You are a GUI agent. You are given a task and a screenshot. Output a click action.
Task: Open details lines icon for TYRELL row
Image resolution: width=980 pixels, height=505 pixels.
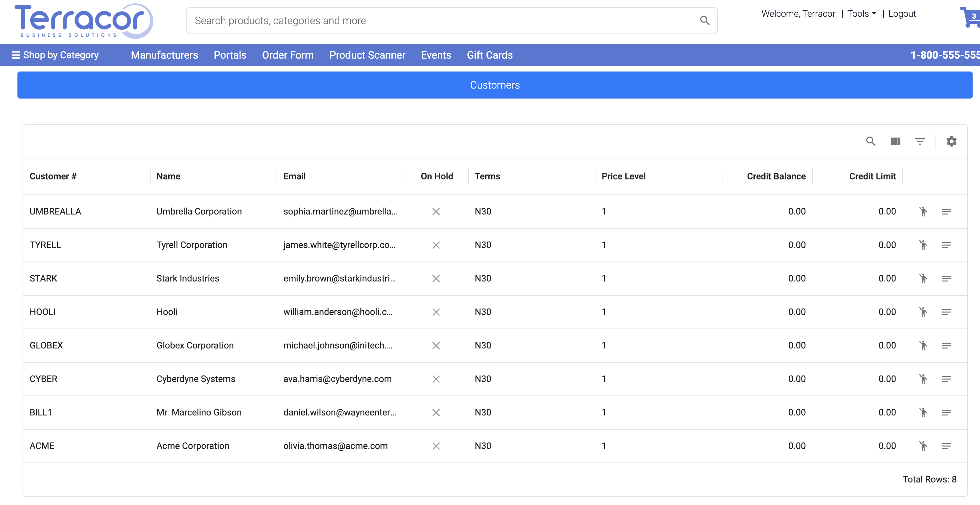pyautogui.click(x=946, y=245)
